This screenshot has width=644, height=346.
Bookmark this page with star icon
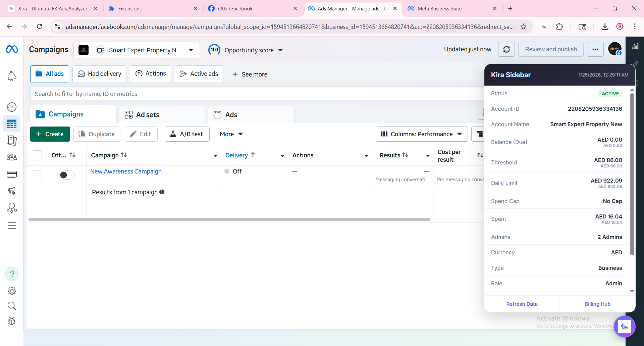pos(524,27)
